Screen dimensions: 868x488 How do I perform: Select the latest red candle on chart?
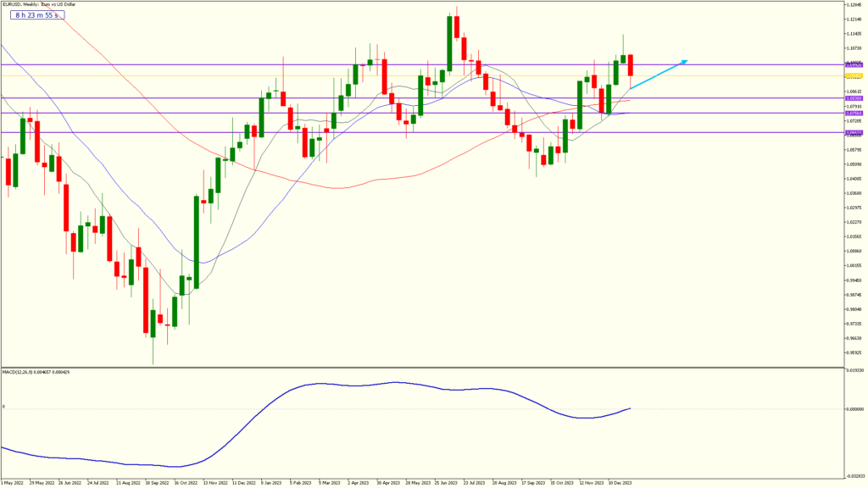(631, 64)
